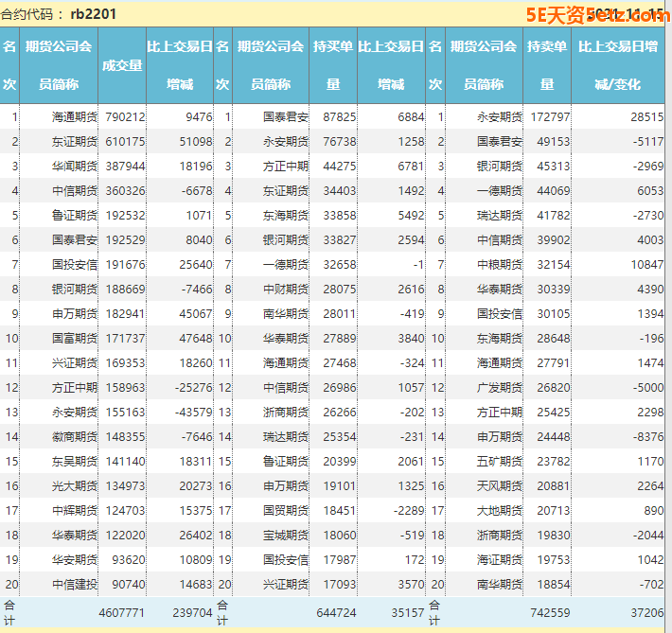672x633 pixels.
Task: Select the 持卖单量 column header
Action: coord(547,65)
